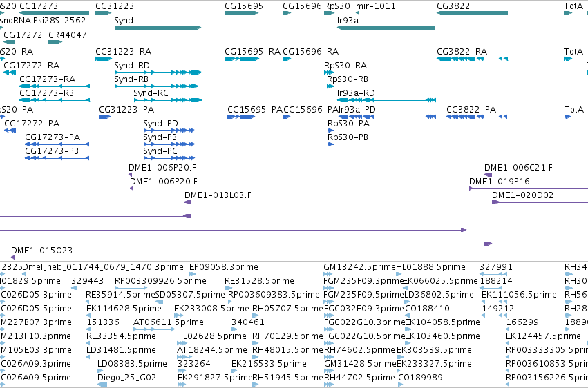Image resolution: width=588 pixels, height=388 pixels.
Task: Select the CG3822 gene bar
Action: point(472,13)
